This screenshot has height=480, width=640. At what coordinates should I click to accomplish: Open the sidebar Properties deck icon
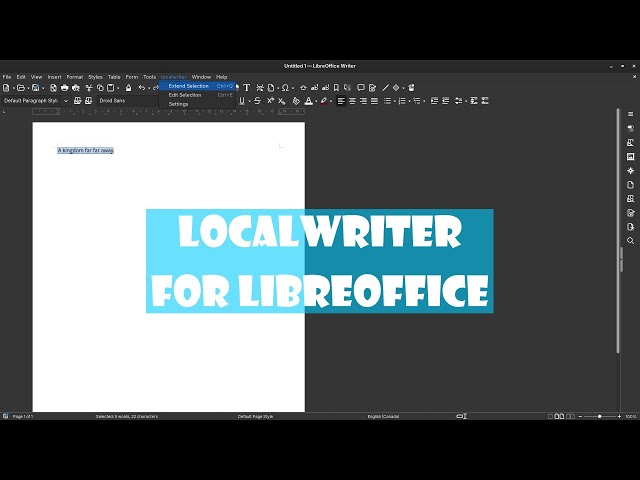tap(631, 128)
